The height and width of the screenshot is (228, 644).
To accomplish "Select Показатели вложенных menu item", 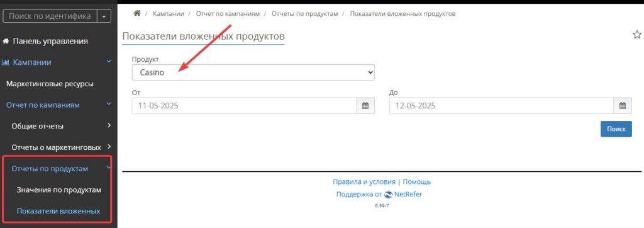I will tap(58, 211).
